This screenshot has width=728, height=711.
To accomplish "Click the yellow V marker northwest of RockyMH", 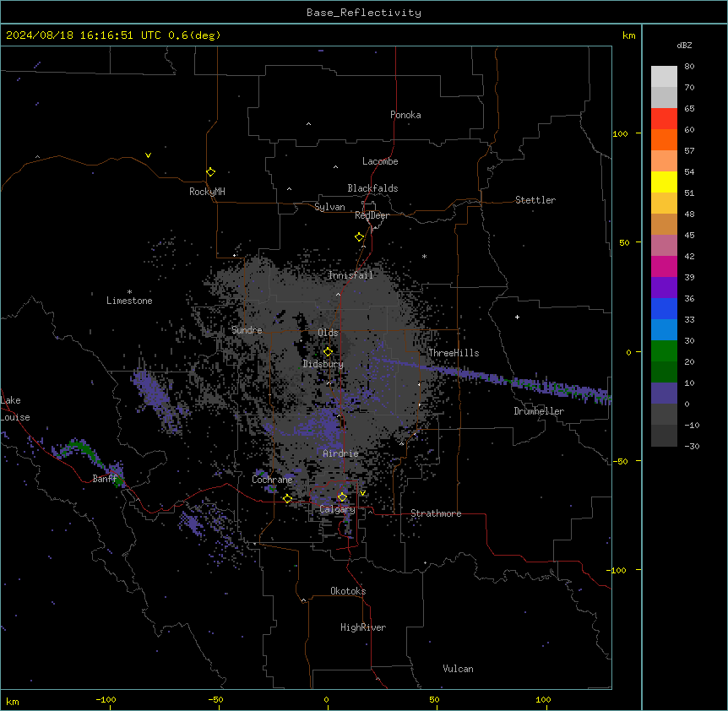I will [148, 155].
